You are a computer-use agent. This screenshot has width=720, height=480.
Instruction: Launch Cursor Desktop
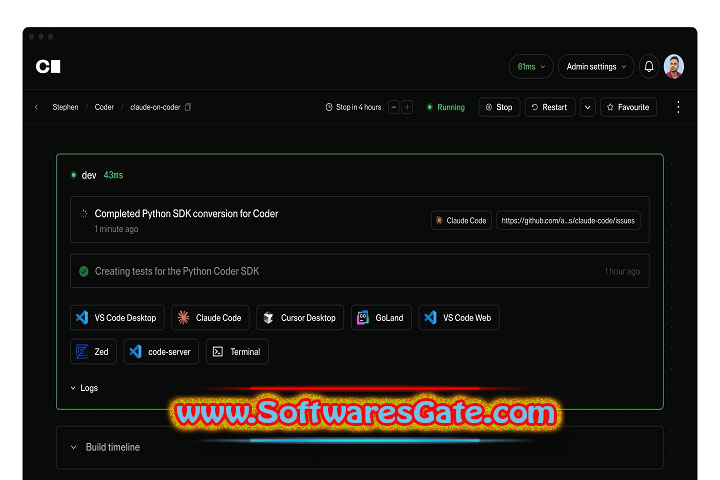coord(300,317)
